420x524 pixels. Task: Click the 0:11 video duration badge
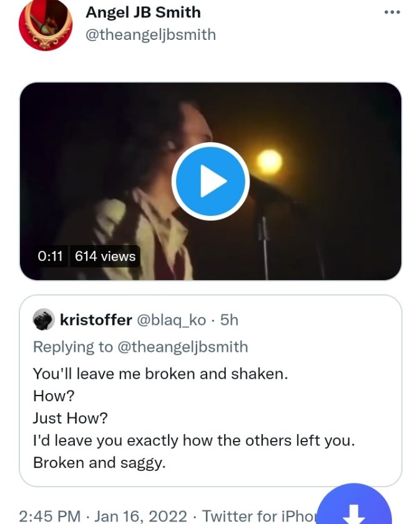pos(51,256)
